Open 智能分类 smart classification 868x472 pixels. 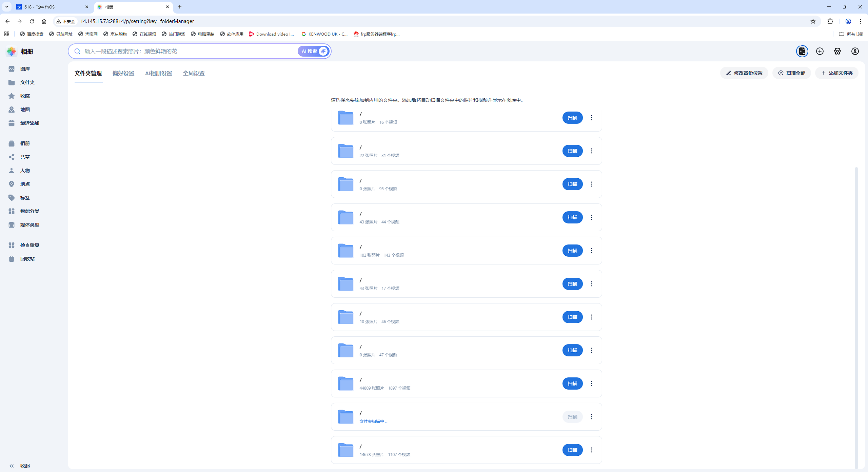29,211
